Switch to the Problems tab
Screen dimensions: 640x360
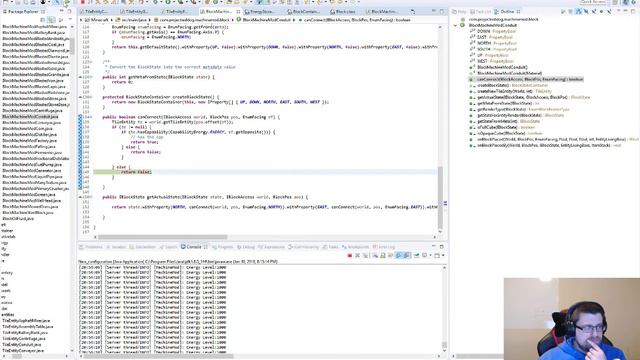click(91, 247)
